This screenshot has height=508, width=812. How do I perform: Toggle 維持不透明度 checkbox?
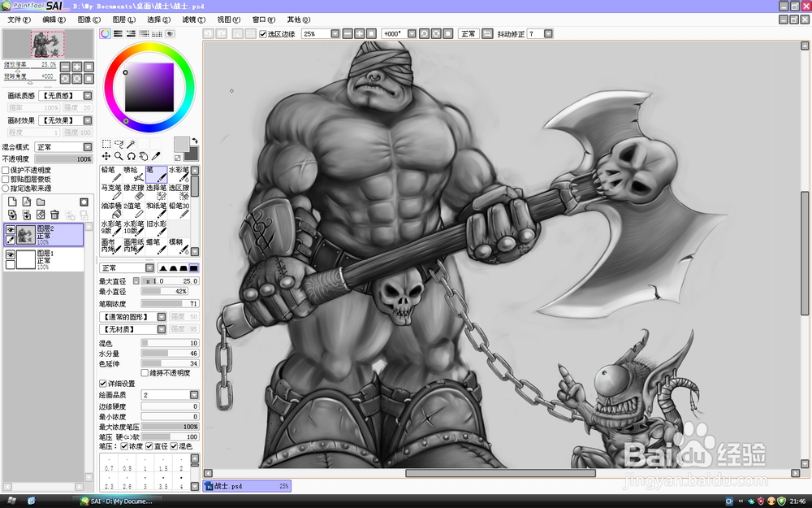point(145,373)
